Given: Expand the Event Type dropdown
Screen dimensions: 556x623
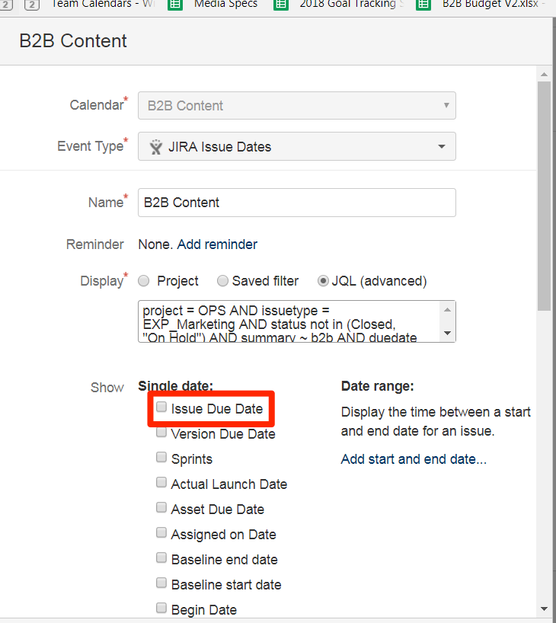Looking at the screenshot, I should pyautogui.click(x=297, y=147).
